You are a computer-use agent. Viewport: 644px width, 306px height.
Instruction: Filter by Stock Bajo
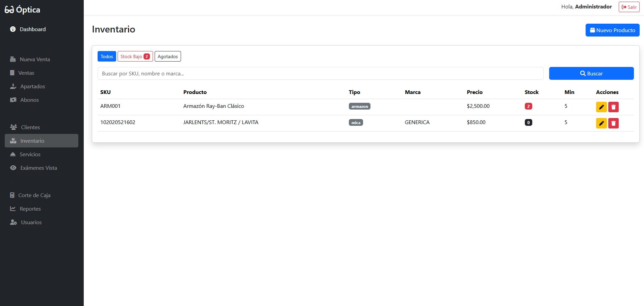(135, 56)
